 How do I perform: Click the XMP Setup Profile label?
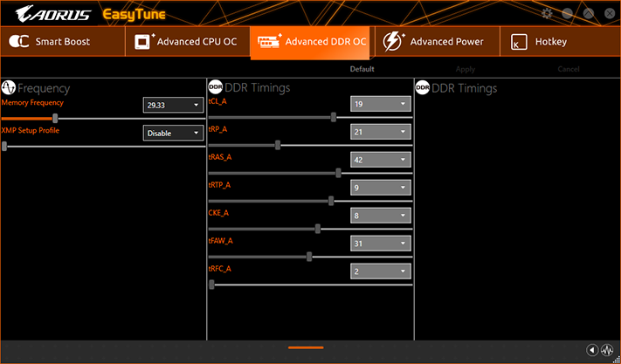30,130
